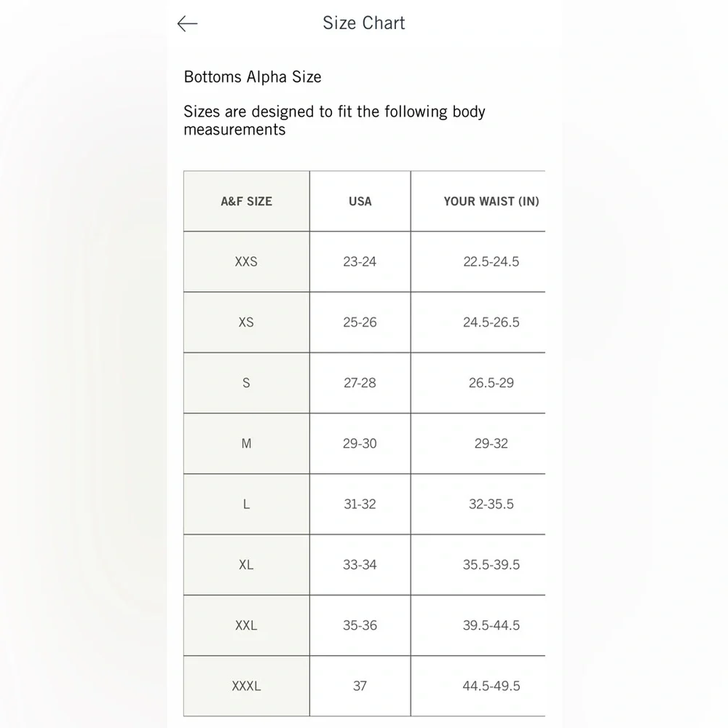
Task: Select the USA column header
Action: tap(360, 201)
